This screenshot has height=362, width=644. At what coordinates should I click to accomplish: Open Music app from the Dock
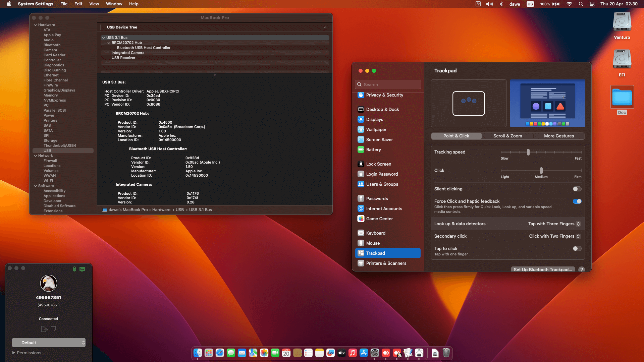353,353
